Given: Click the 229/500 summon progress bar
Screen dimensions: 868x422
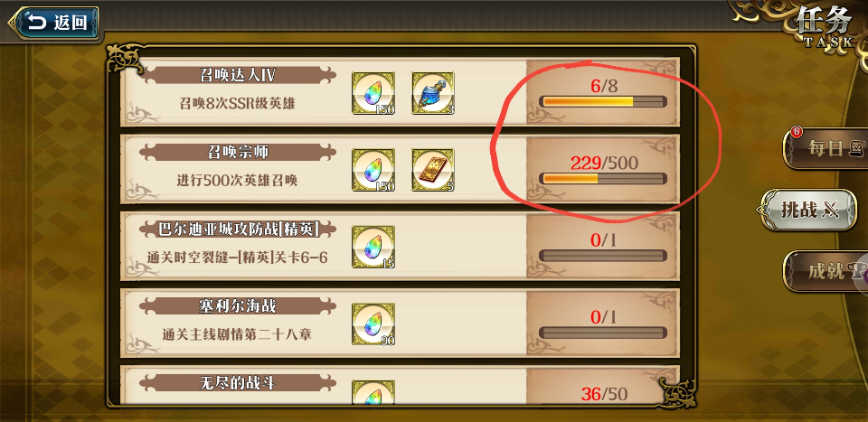Looking at the screenshot, I should click(603, 178).
